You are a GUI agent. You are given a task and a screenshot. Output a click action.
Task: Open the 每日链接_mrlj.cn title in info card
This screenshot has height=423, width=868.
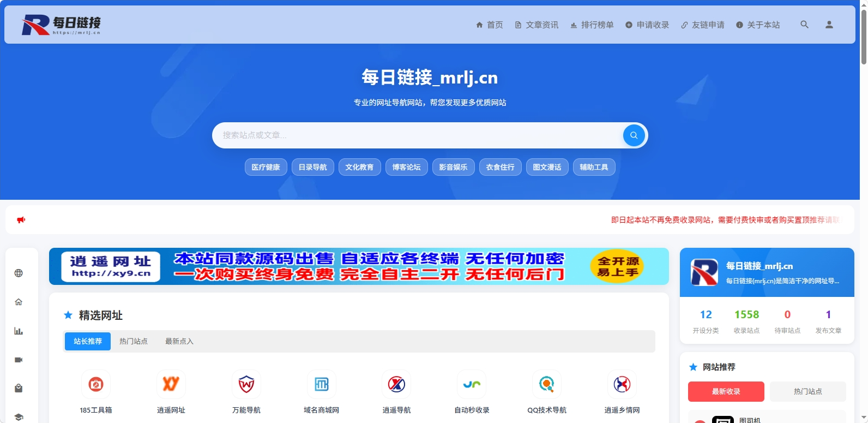(x=759, y=266)
